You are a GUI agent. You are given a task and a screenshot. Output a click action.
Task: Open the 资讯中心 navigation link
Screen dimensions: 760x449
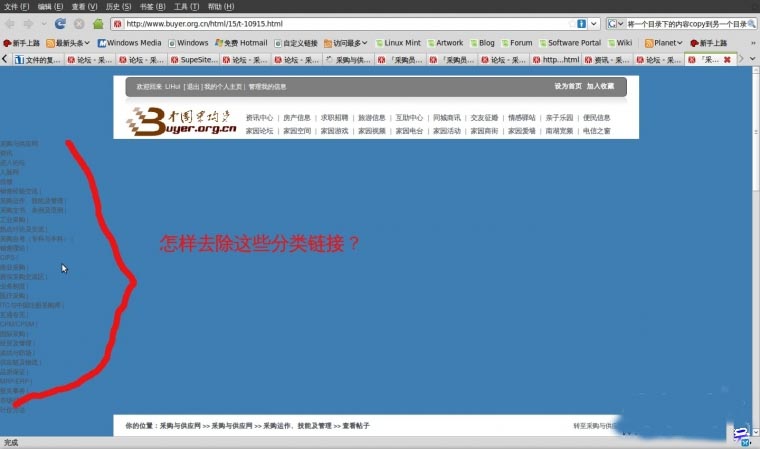[259, 118]
